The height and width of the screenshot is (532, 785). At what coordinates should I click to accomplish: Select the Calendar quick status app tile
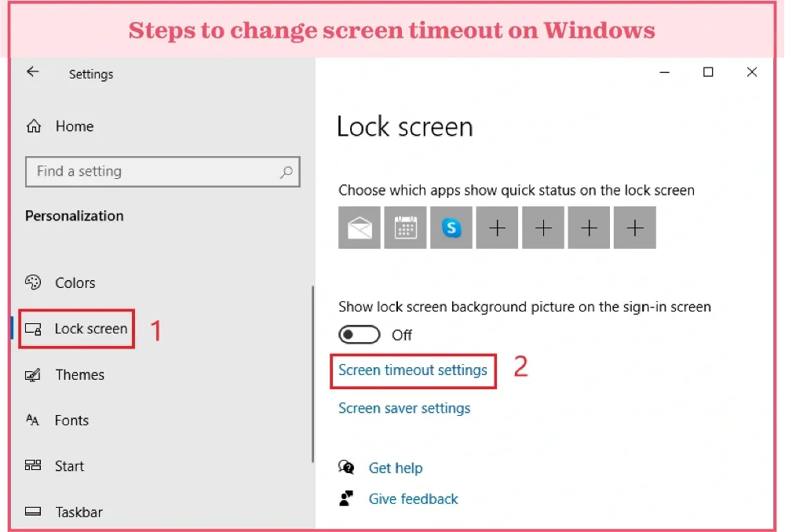coord(405,228)
